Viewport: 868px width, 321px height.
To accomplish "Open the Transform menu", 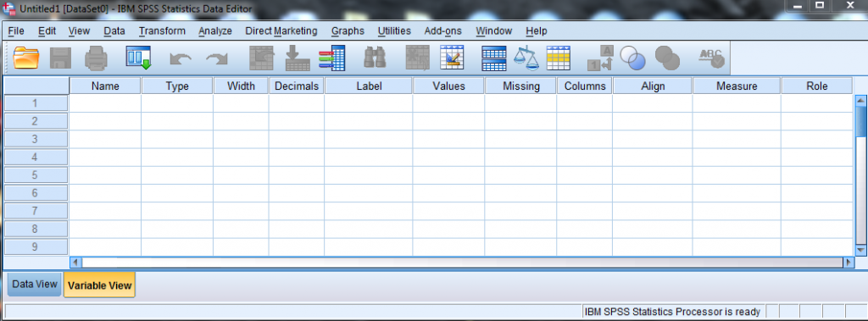I will click(162, 31).
